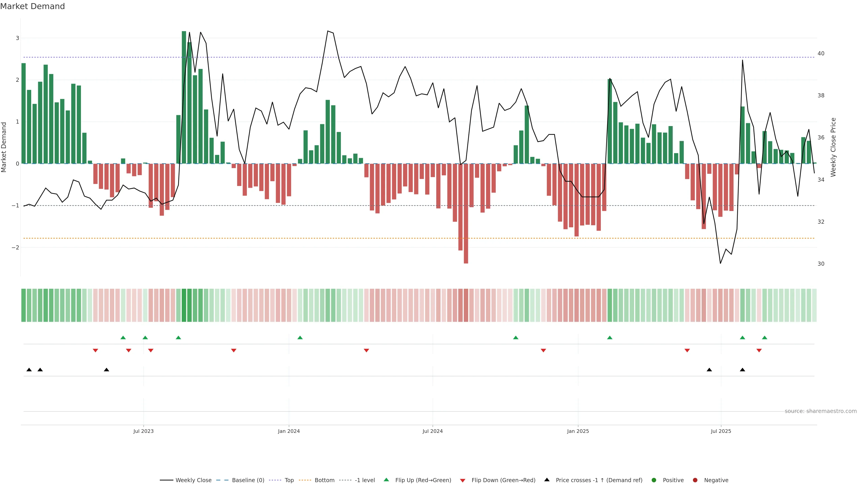This screenshot has width=868, height=488.
Task: Click the Jul 2023 x-axis label
Action: [x=143, y=432]
